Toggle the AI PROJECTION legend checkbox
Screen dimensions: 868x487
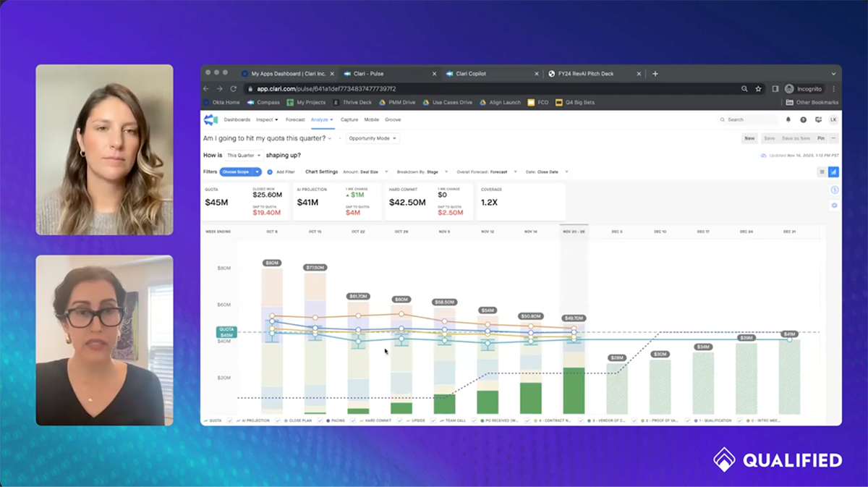(228, 420)
